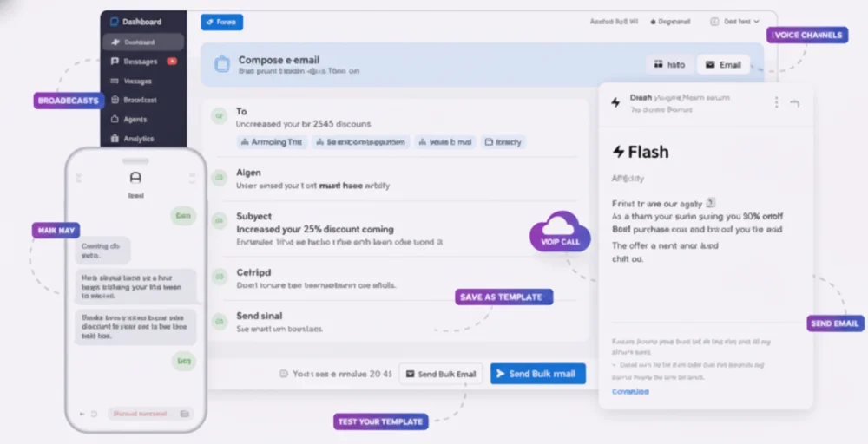Switch to the 'hato' tab in compose header

point(670,65)
